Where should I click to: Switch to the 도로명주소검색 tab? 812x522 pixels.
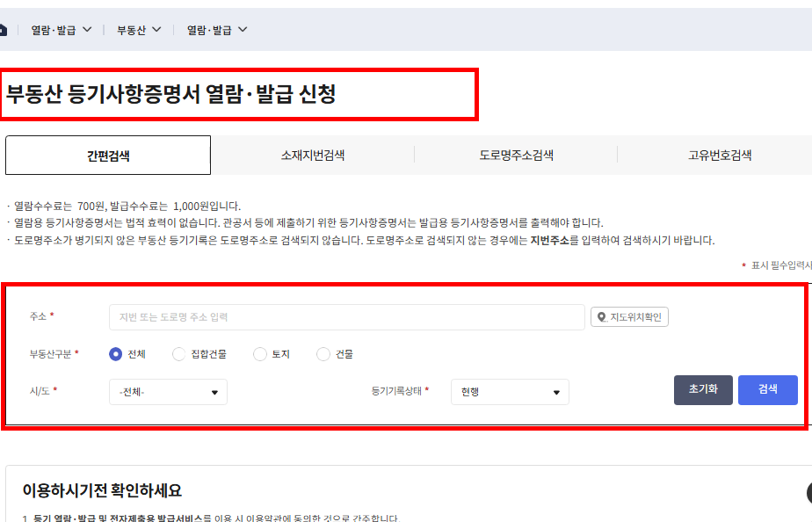pos(515,155)
